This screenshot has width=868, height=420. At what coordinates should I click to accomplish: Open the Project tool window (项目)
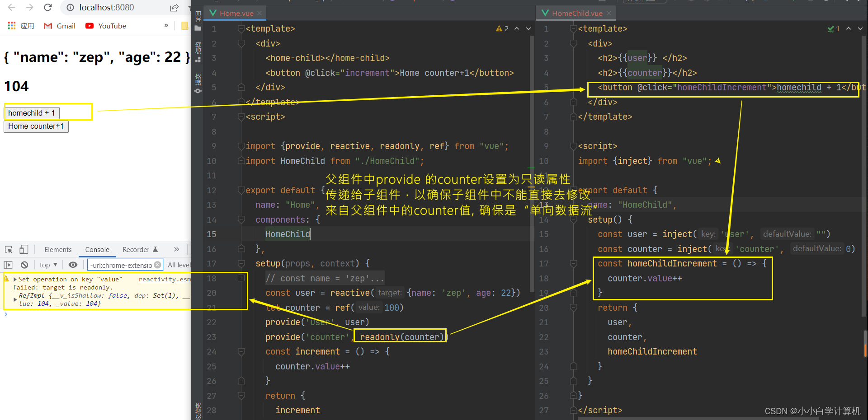[198, 22]
